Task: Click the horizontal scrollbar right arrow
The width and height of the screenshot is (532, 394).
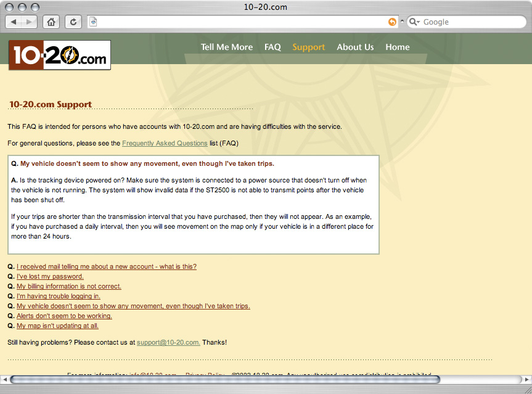Action: 527,379
